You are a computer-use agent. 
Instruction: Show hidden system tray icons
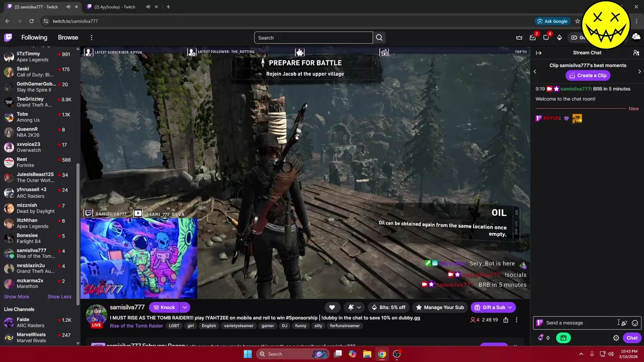pyautogui.click(x=581, y=354)
